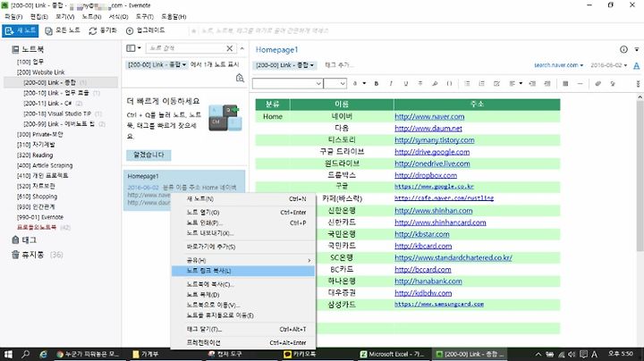Open the search.naver.com source URL dropdown
The image size is (644, 361).
coord(558,65)
